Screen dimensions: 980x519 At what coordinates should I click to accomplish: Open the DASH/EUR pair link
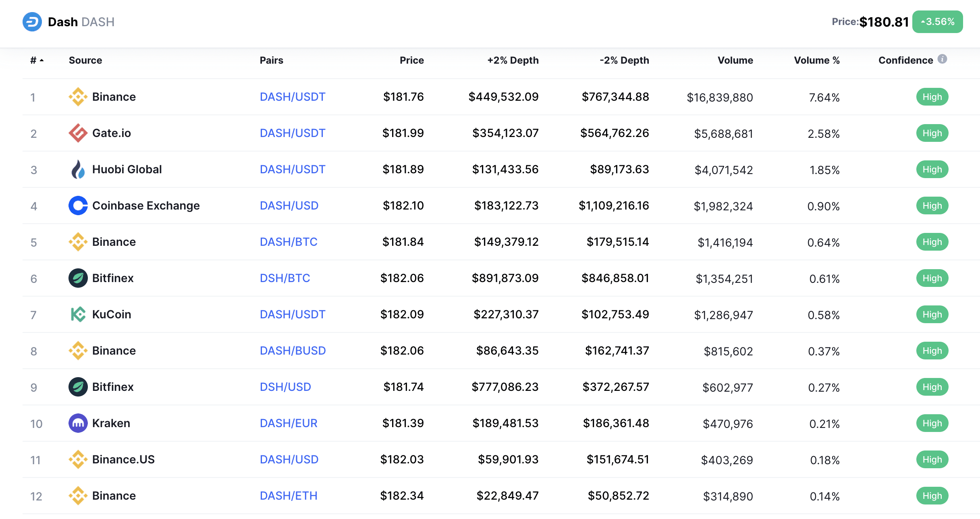(289, 423)
